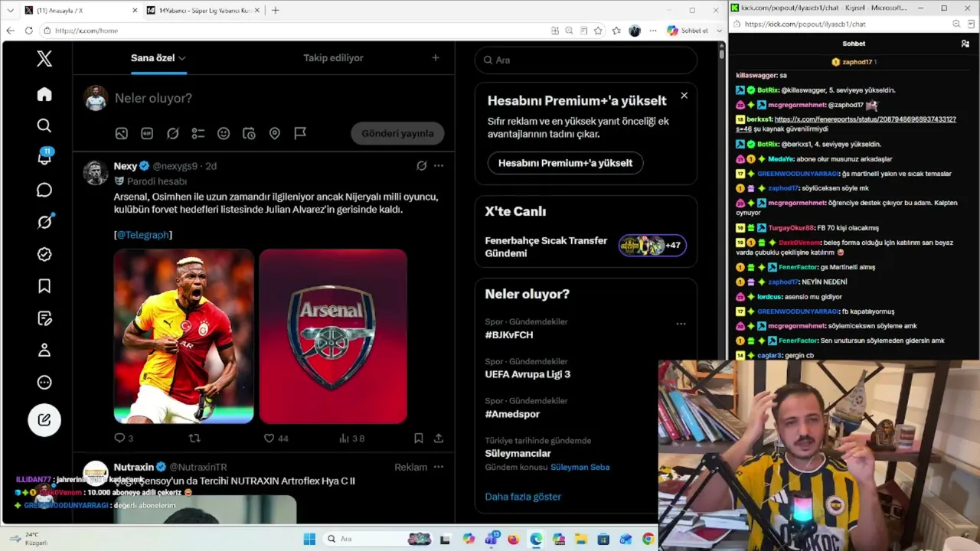Add a poll using the composer poll icon
The width and height of the screenshot is (980, 551).
tap(198, 133)
